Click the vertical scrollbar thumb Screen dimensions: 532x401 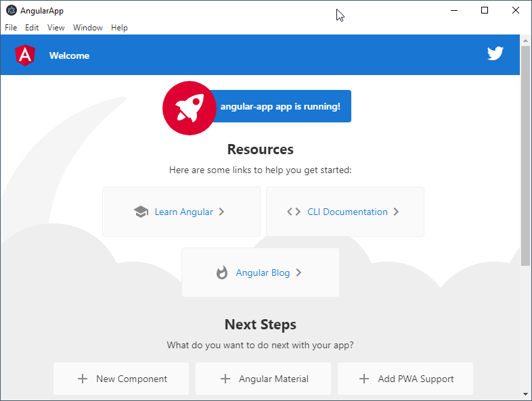point(525,156)
